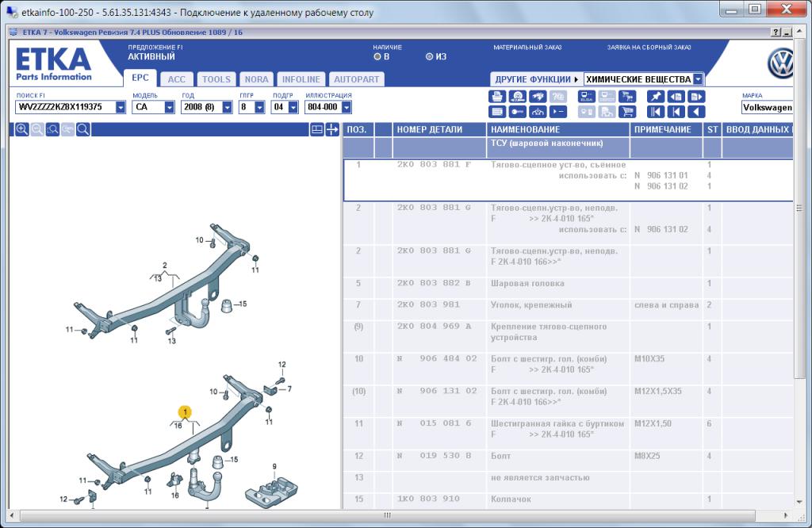812x528 pixels.
Task: Click the list-lines icon below the printer
Action: click(x=497, y=111)
